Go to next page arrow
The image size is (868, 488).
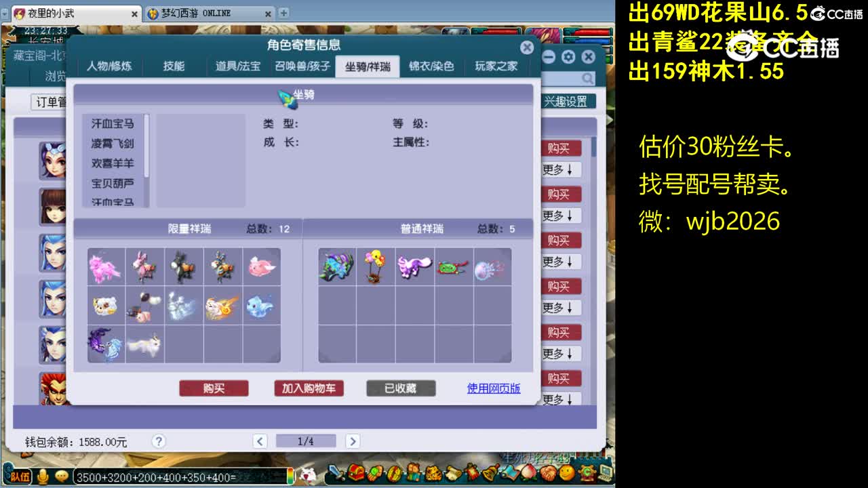tap(352, 442)
